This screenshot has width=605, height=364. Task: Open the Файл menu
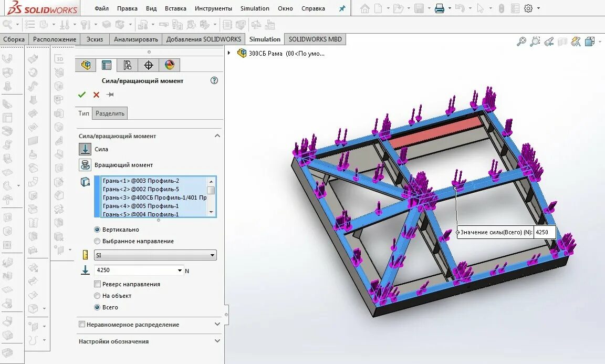point(101,8)
